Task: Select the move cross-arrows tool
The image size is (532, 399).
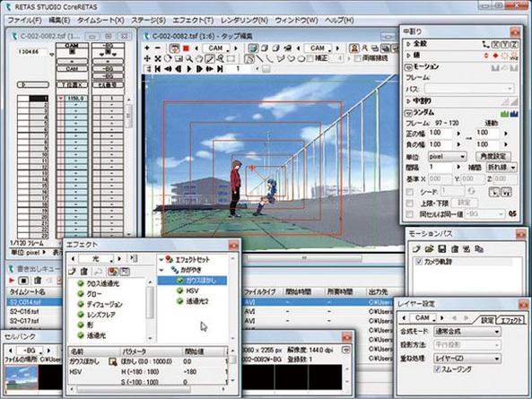Action: click(x=147, y=58)
